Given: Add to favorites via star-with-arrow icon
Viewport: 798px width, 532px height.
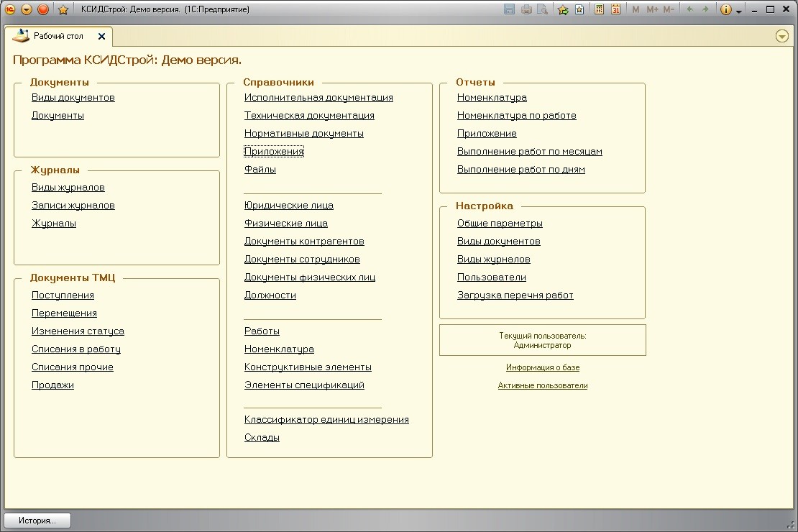Looking at the screenshot, I should click(564, 9).
